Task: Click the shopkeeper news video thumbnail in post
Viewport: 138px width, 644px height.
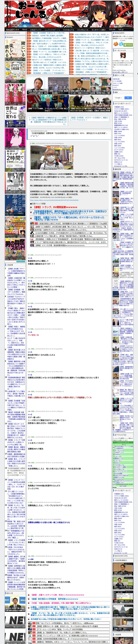Action: tap(52, 157)
